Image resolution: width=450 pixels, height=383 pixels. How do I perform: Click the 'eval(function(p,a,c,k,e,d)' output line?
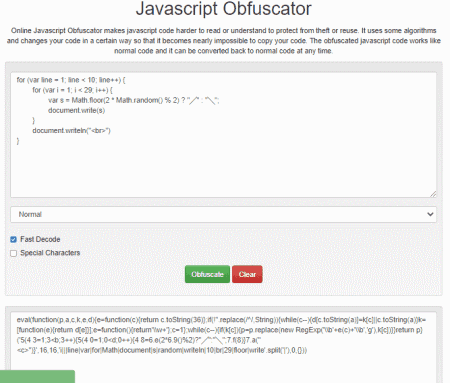click(221, 320)
